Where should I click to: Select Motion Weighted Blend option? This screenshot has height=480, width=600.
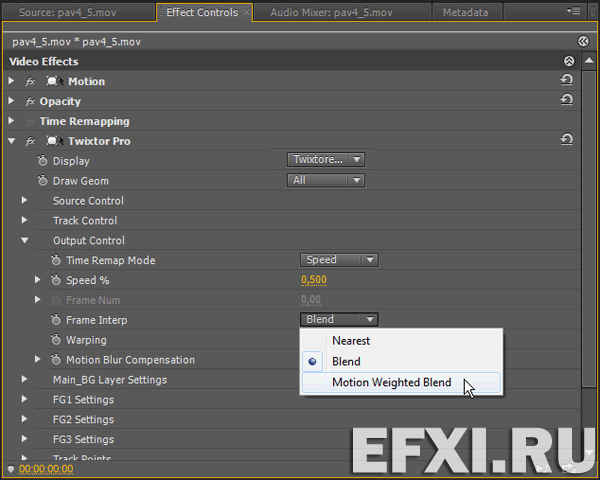pos(401,382)
